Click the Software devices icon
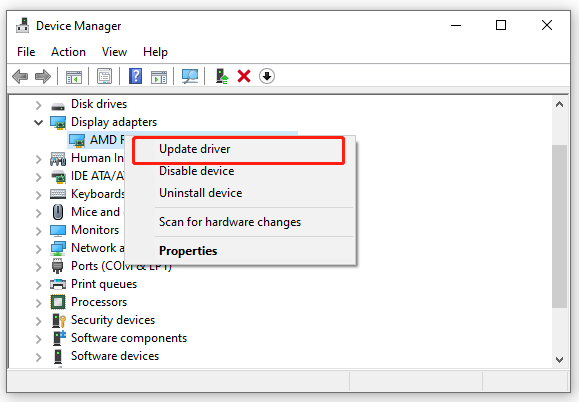 [x=58, y=356]
